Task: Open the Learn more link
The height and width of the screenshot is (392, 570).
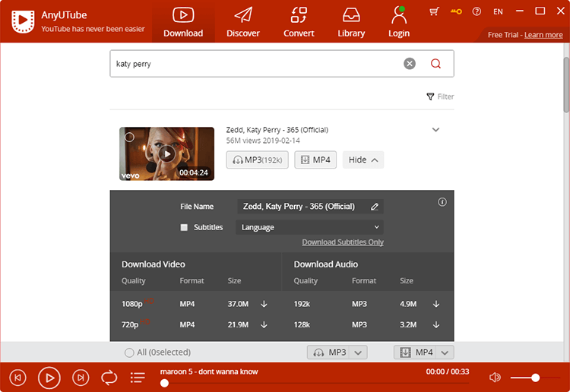Action: (543, 35)
